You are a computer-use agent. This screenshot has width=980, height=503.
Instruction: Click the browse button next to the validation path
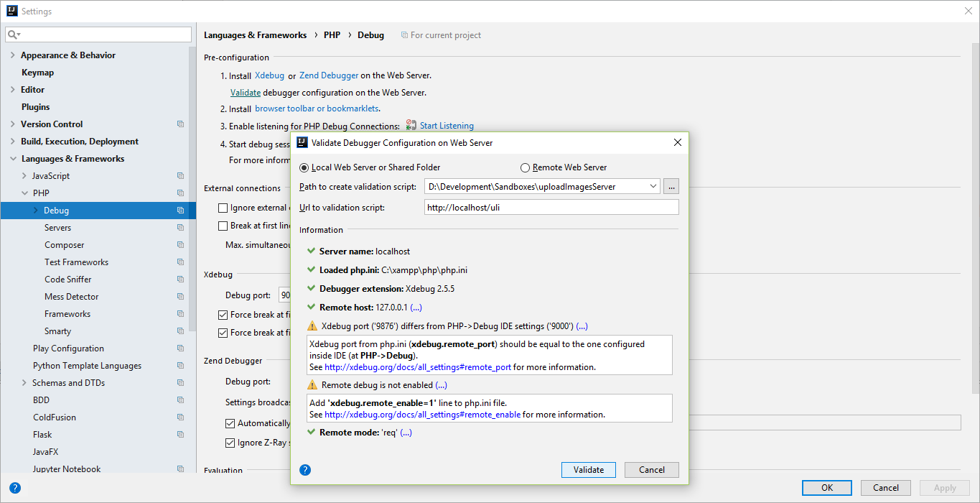(x=671, y=187)
